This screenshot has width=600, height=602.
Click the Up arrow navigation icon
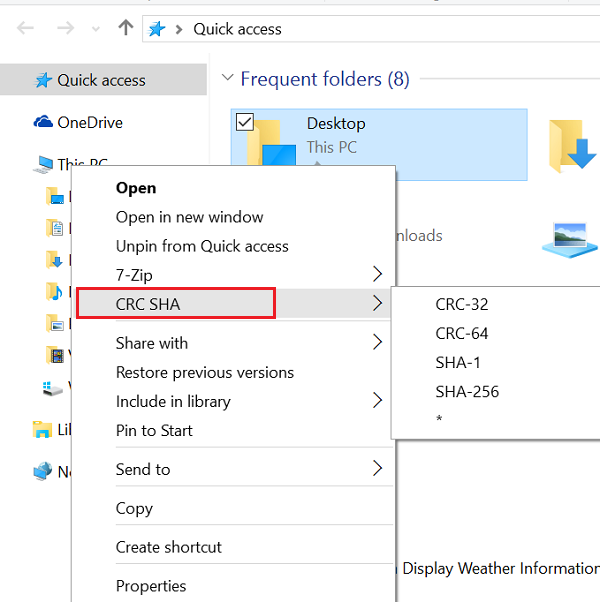click(x=125, y=28)
